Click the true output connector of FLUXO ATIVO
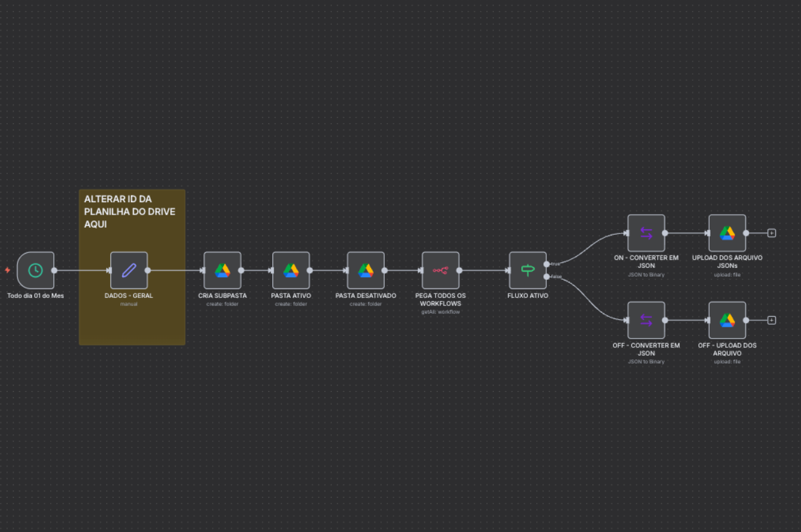This screenshot has width=801, height=532. point(547,264)
